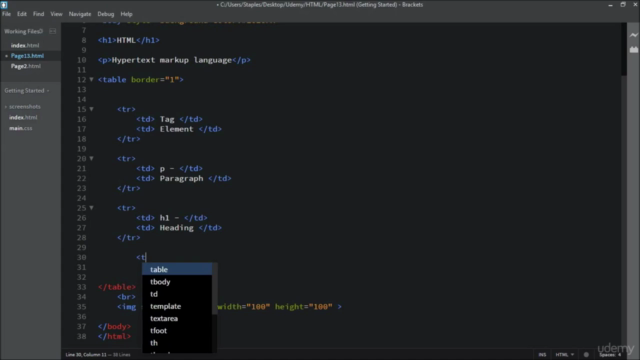Click line number 29 in the gutter
640x360 pixels.
coord(82,247)
